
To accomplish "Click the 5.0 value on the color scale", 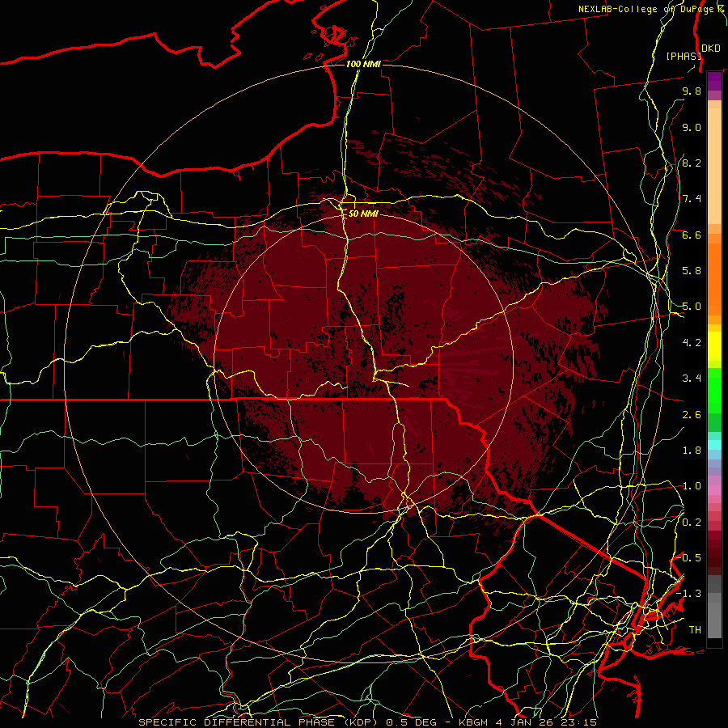I will pos(692,307).
